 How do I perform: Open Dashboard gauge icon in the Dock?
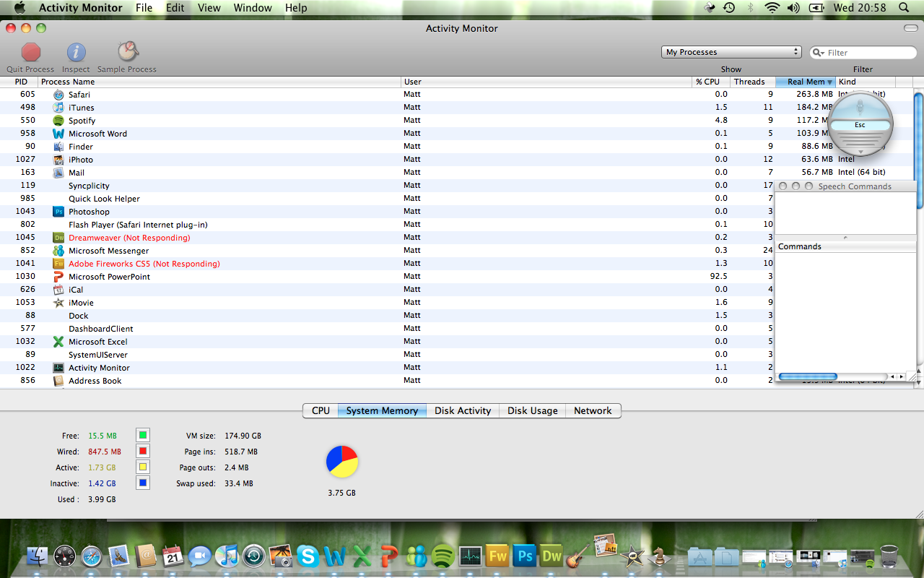coord(64,556)
